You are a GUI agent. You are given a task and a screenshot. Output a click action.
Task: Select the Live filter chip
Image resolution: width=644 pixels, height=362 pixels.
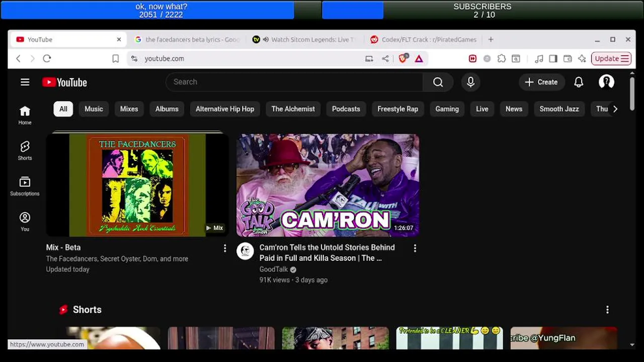point(482,109)
